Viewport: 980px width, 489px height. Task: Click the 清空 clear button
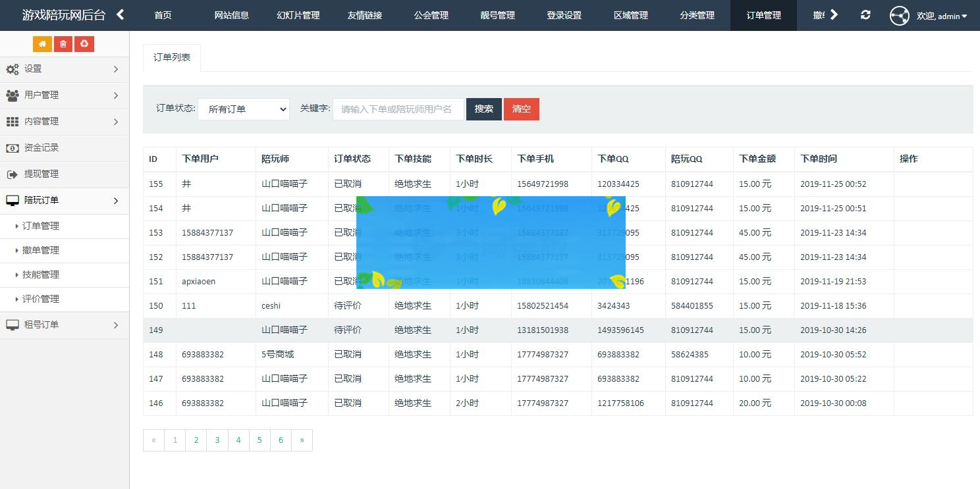click(521, 109)
